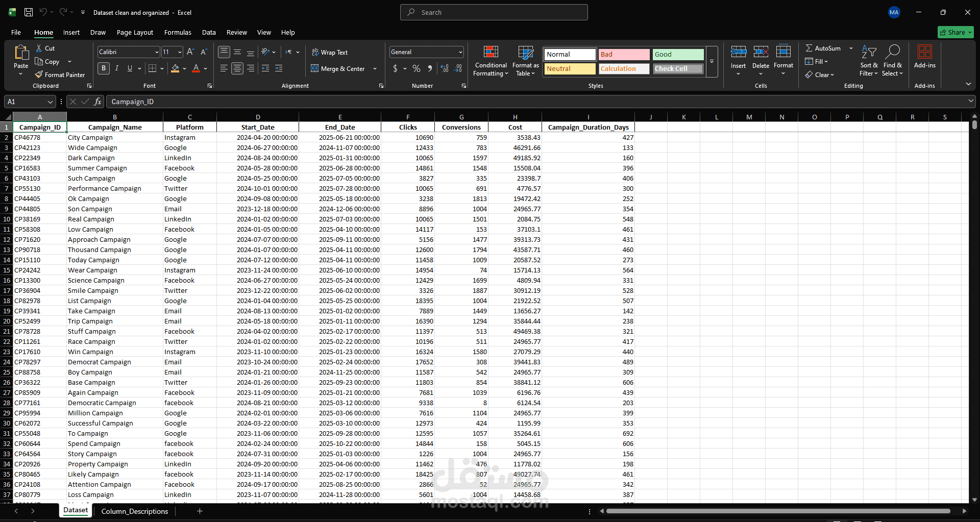Open Sort & Filter options
980x522 pixels.
pos(869,61)
